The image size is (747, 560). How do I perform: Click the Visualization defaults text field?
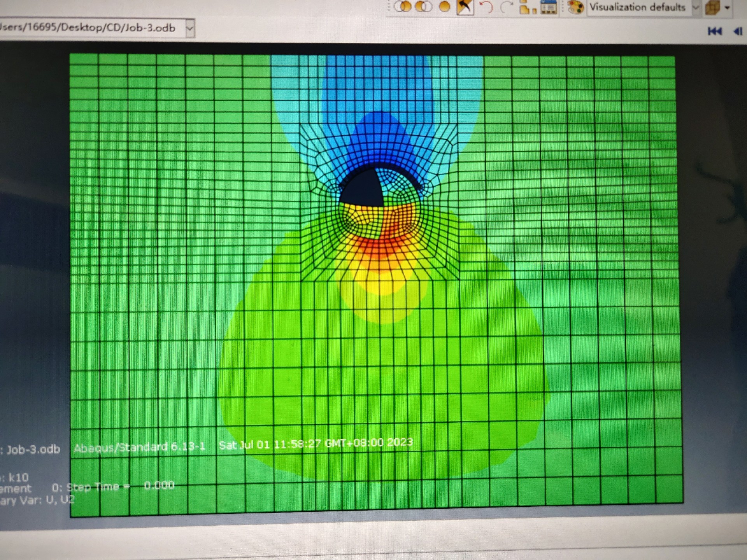point(637,7)
